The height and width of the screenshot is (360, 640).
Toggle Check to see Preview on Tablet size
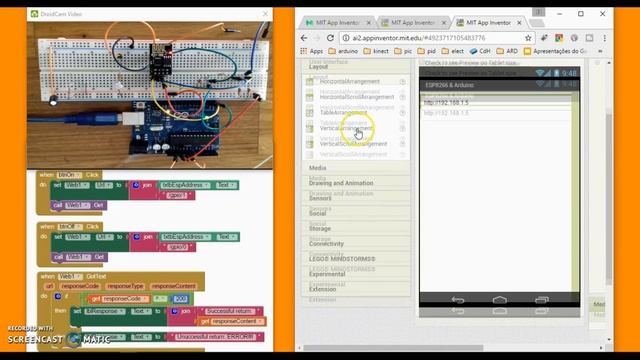(471, 63)
